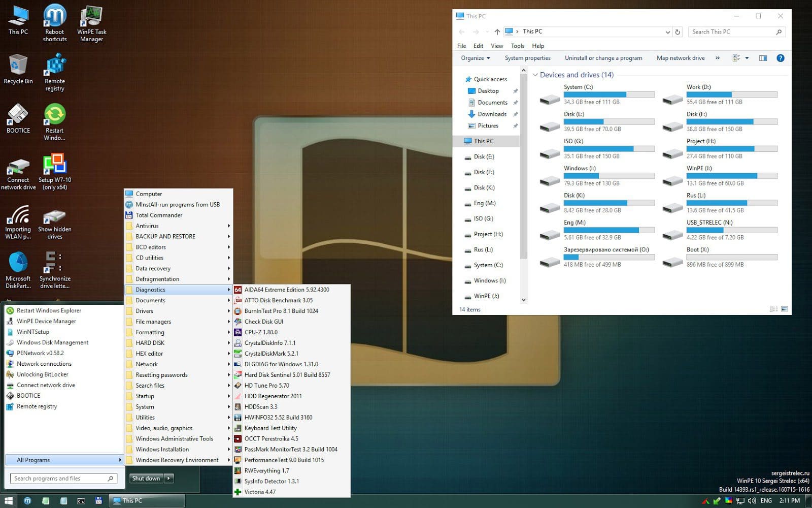The height and width of the screenshot is (508, 812).
Task: Open the address bar history dropdown
Action: point(667,31)
